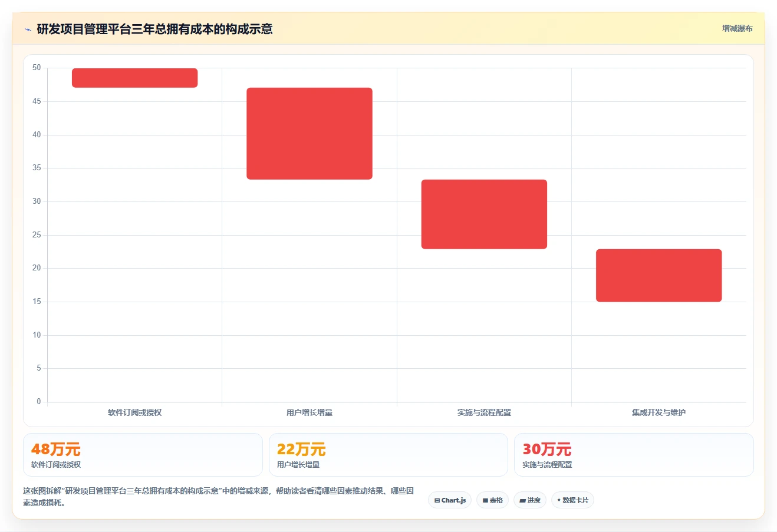
Task: Click the lightning icon beside the title
Action: tap(28, 29)
